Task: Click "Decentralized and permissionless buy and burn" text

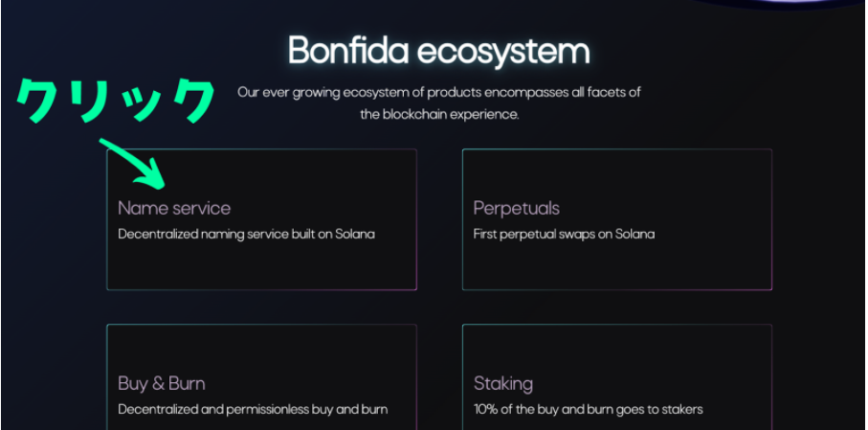Action: click(253, 409)
